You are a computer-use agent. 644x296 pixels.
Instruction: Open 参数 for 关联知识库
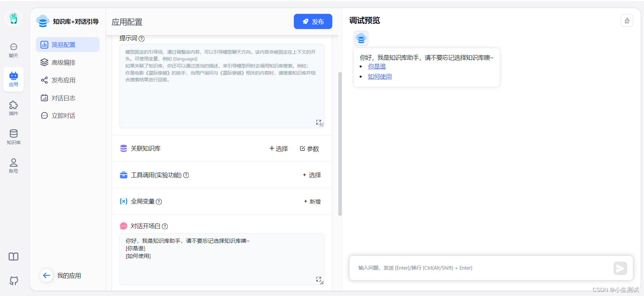(x=309, y=149)
